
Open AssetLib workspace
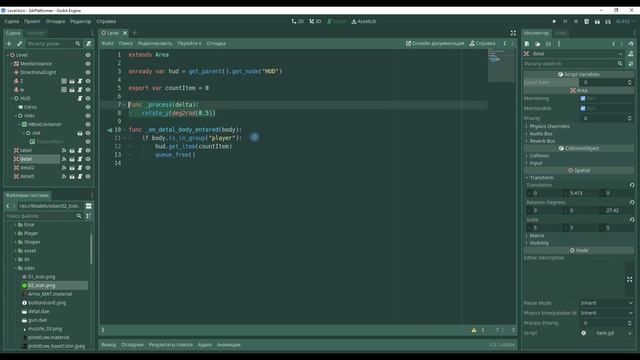[364, 21]
